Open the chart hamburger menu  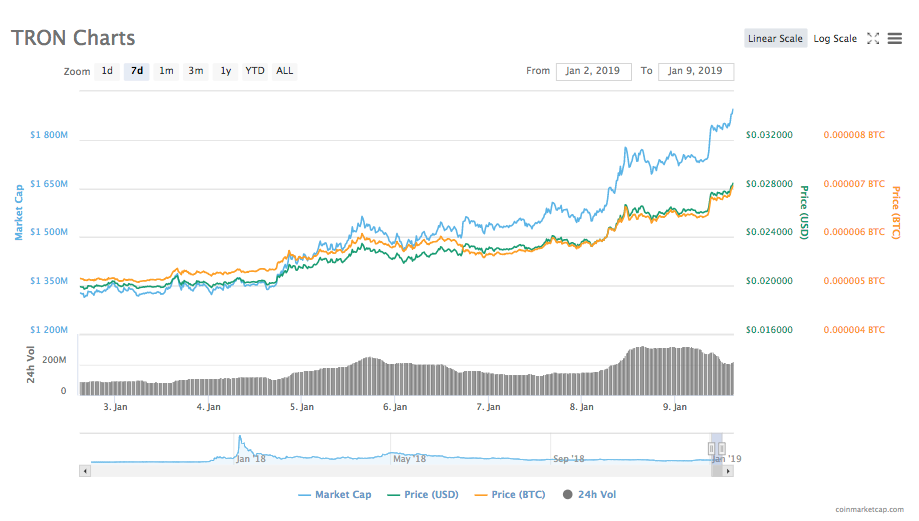894,39
